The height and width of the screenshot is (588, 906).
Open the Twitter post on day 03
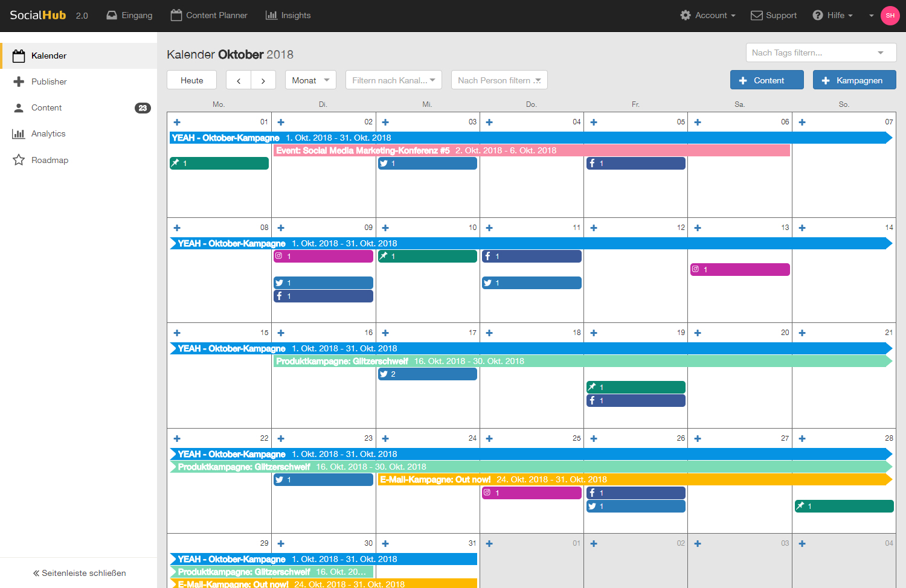428,163
